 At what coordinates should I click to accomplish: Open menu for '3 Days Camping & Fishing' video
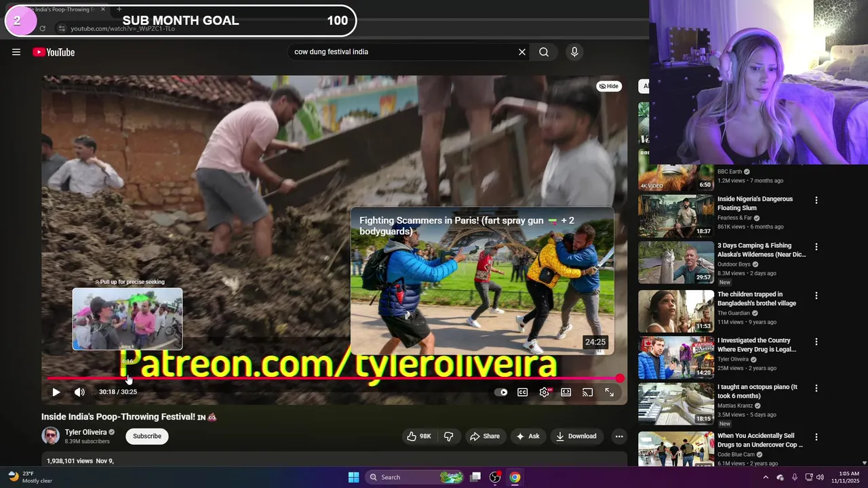click(816, 247)
